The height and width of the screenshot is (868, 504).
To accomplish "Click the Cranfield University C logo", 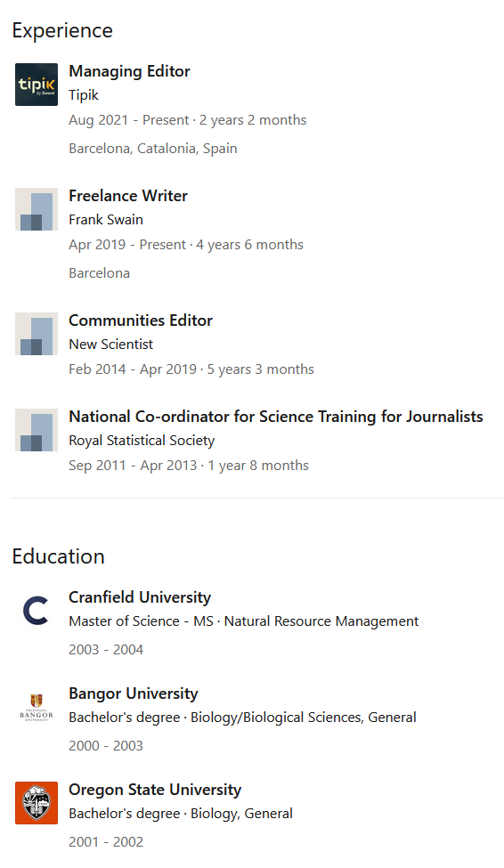I will click(x=36, y=611).
